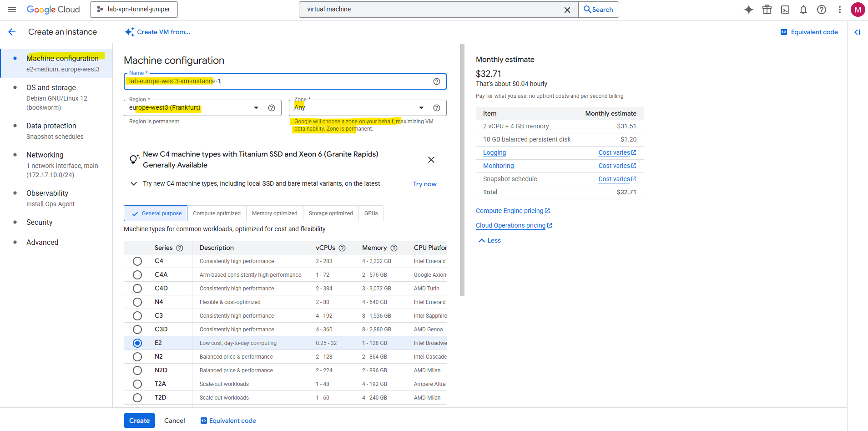Click the lightbulb tip icon
Screen dimensions: 868x431
[x=134, y=159]
